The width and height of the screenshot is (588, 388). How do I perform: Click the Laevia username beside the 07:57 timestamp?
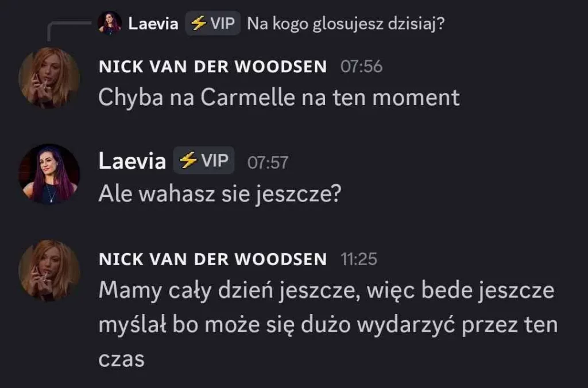132,161
